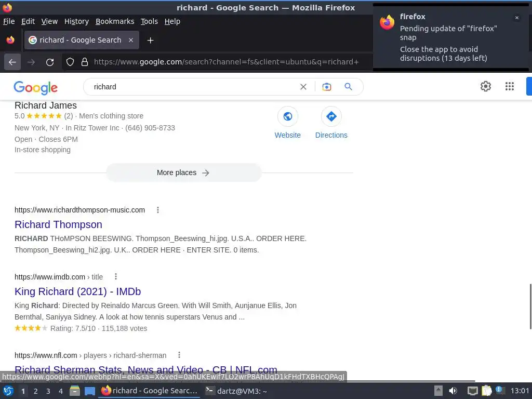Focus the Firefox address bar
The image size is (532, 399).
coord(227,62)
